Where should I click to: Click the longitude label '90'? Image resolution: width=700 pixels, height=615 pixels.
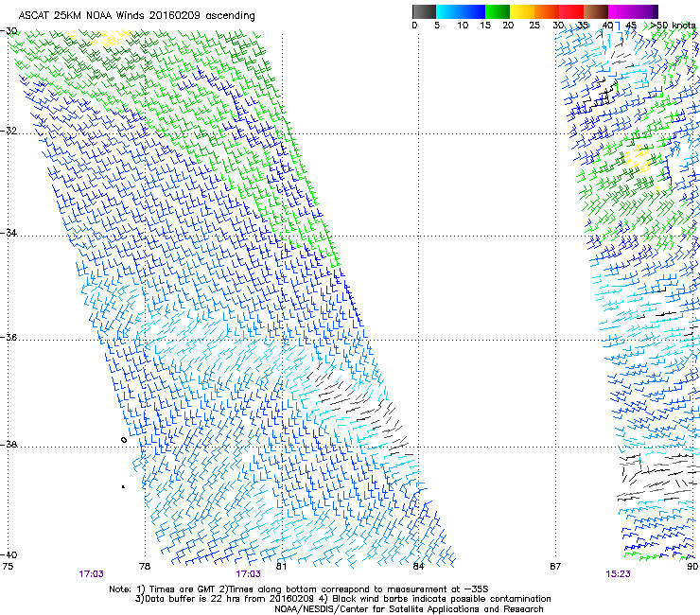click(692, 567)
